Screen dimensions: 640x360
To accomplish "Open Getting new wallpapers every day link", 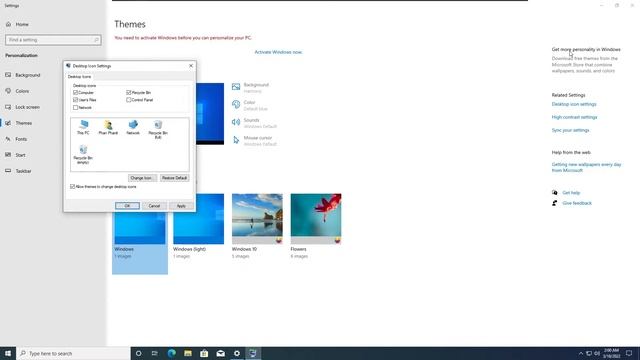I will point(586,167).
